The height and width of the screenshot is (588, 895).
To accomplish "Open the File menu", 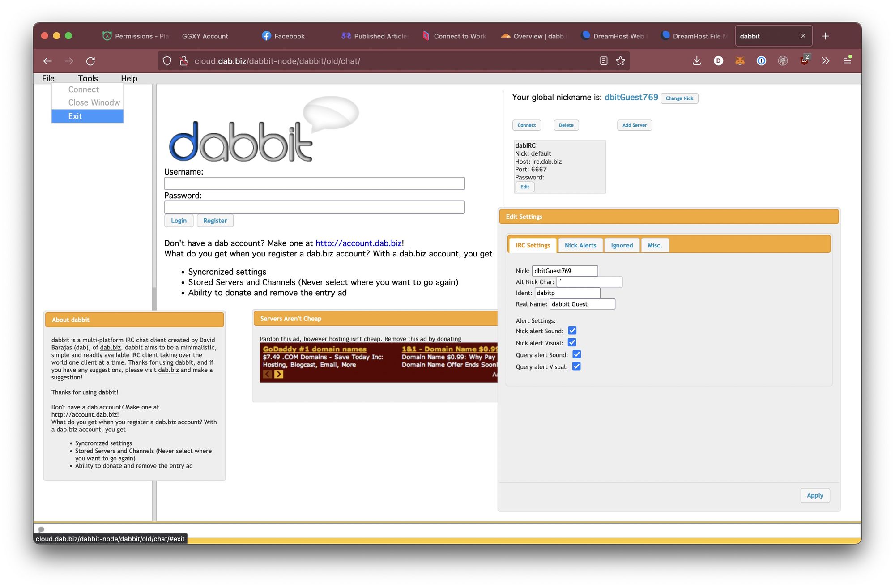I will (x=48, y=78).
